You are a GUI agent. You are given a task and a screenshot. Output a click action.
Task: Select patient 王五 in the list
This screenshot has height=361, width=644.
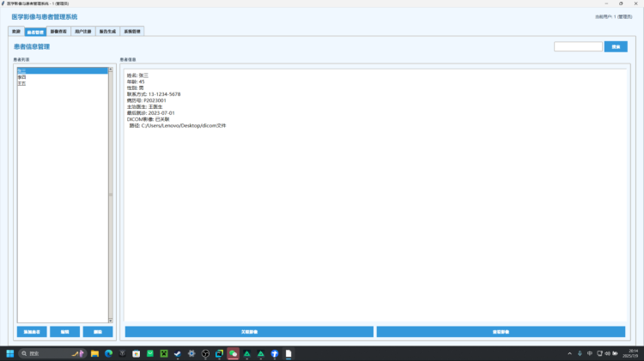pos(22,83)
